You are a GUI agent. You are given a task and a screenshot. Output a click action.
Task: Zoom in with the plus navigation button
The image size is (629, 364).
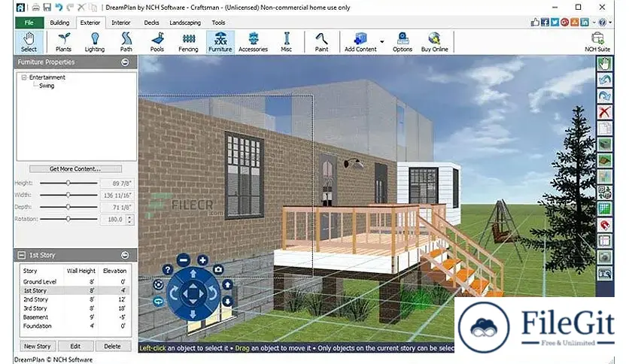pos(202,260)
